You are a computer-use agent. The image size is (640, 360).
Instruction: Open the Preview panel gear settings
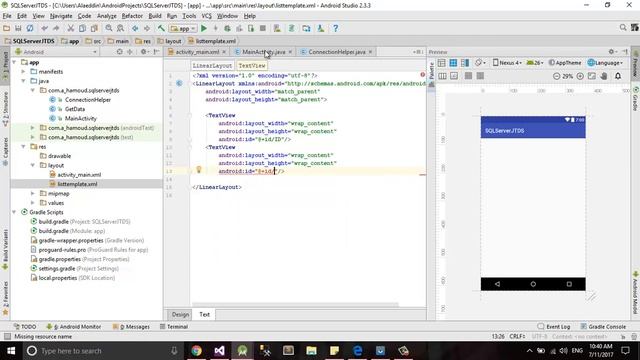(x=612, y=52)
